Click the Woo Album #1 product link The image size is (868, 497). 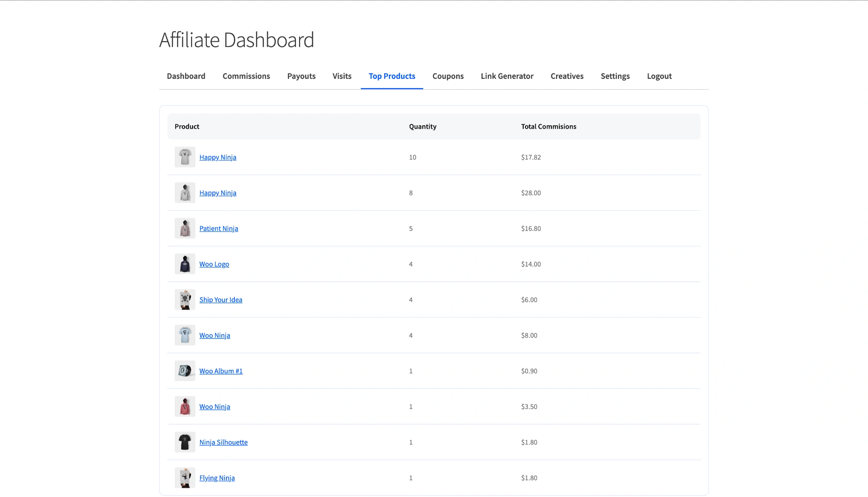pos(221,371)
